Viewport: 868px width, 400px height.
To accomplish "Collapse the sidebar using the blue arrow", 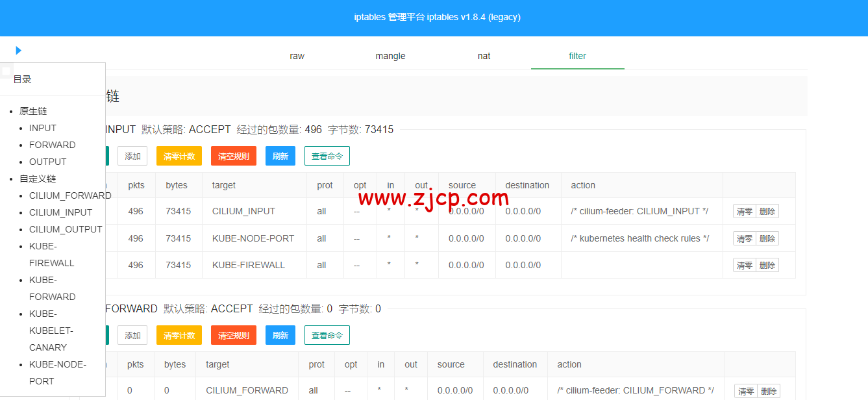I will point(18,50).
